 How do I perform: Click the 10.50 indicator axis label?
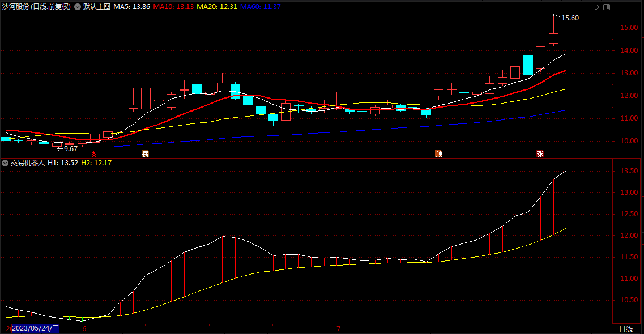(629, 300)
